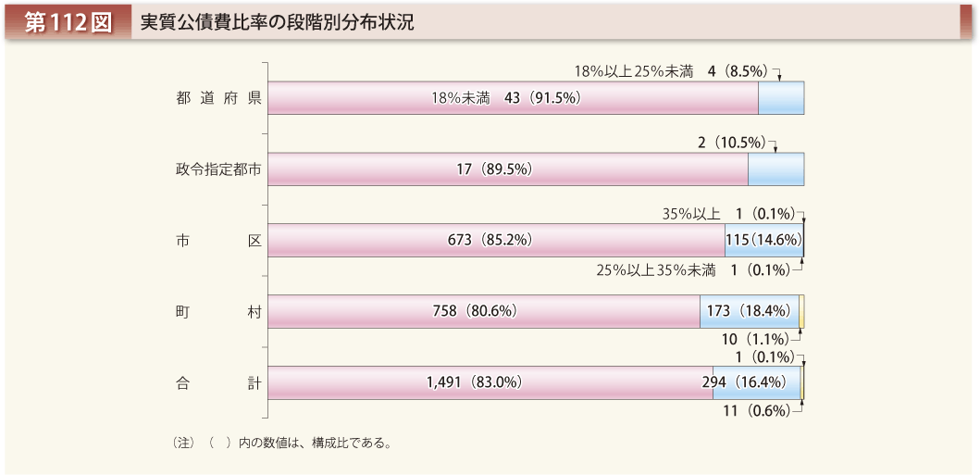Screen dimensions: 980x475
Task: Click the 758 (80.6%) bar for 町村
Action: (484, 311)
